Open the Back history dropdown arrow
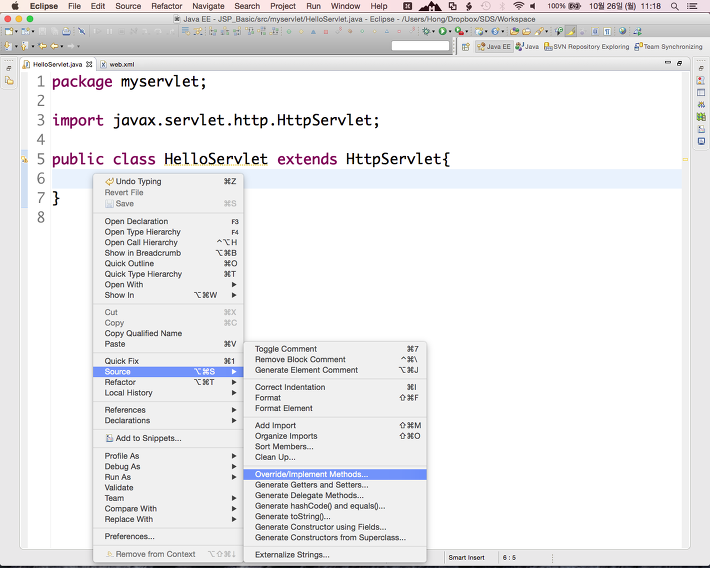This screenshot has width=710, height=568. coord(62,46)
